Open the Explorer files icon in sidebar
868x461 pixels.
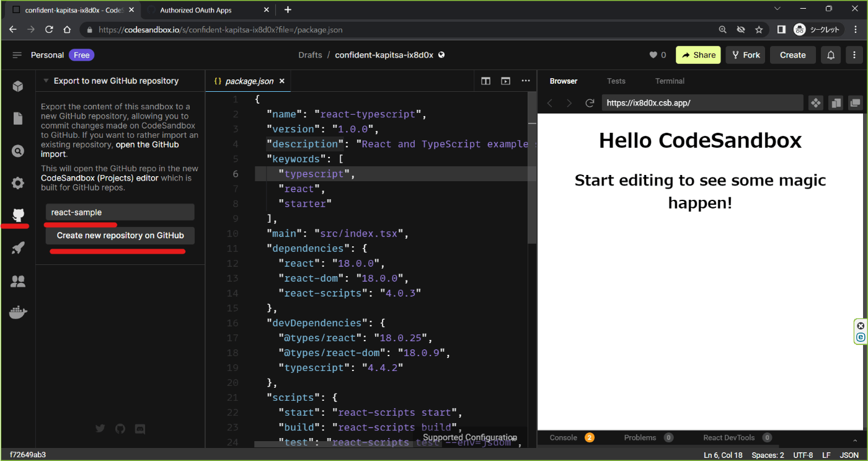point(18,119)
